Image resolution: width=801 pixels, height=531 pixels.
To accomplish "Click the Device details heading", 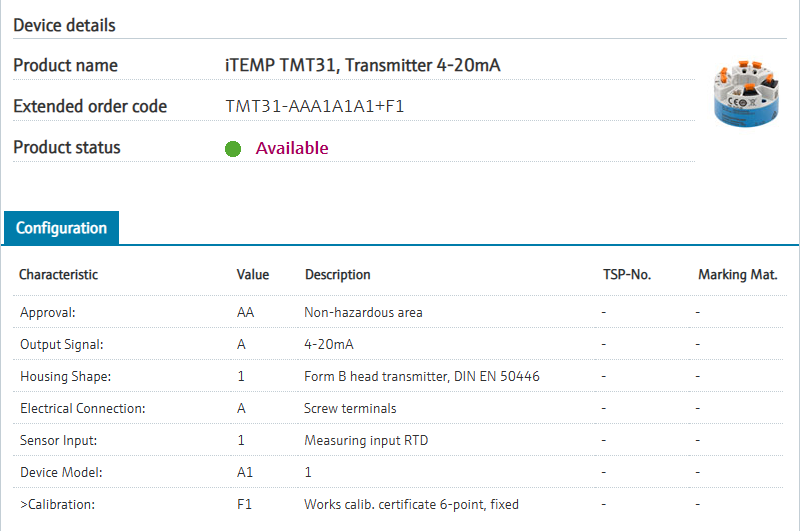I will (64, 25).
